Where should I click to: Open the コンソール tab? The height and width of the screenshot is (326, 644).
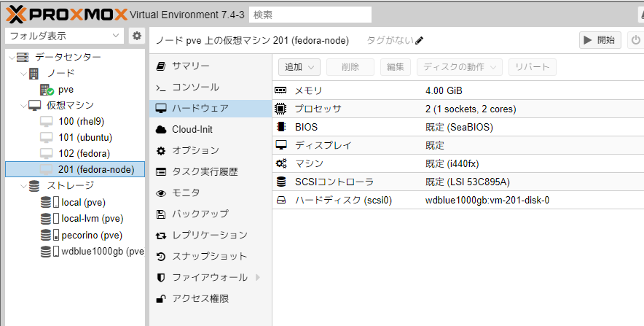[211, 88]
